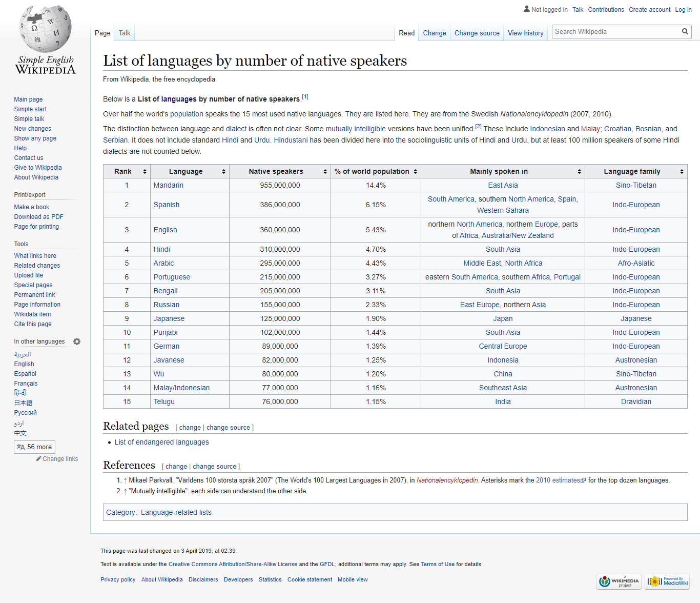Open the View history tab
Image resolution: width=700 pixels, height=603 pixels.
tap(526, 33)
